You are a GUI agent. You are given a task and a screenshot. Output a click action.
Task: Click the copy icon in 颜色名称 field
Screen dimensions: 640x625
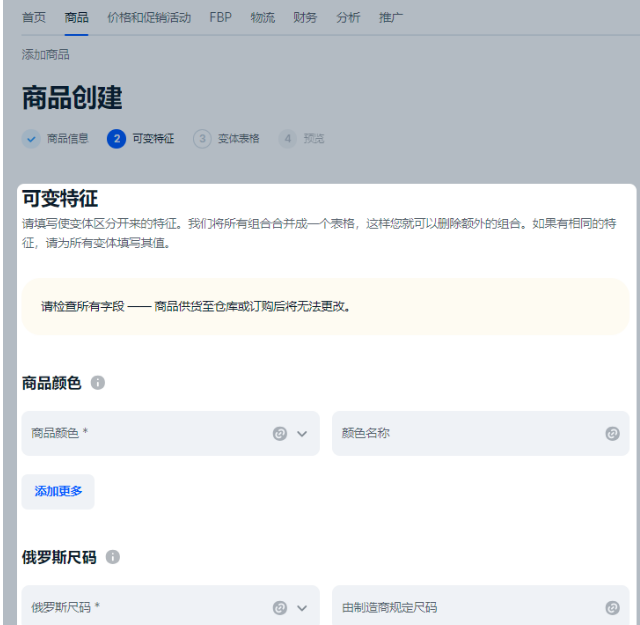(x=612, y=434)
